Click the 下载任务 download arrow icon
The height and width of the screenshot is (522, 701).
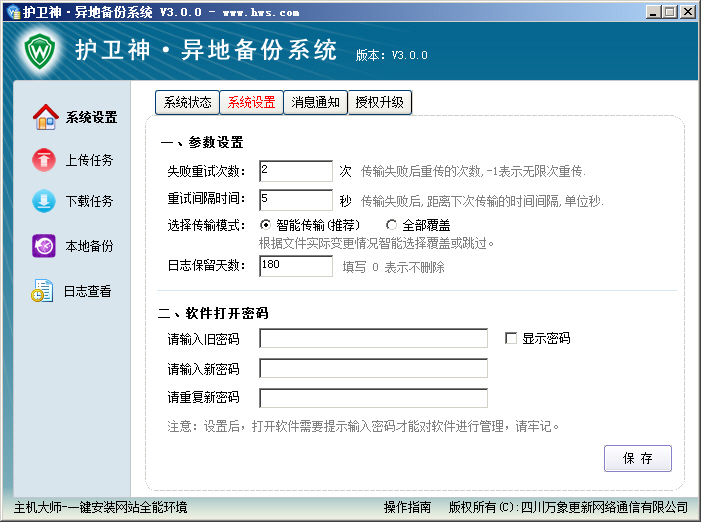pos(45,202)
